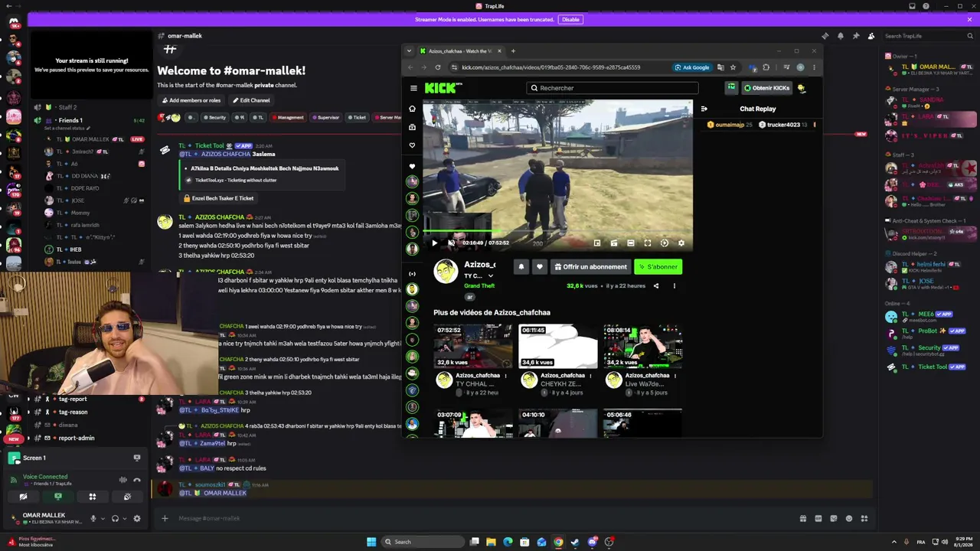The image size is (980, 551).
Task: Open the 07:52:52 video thumbnail
Action: pos(472,346)
